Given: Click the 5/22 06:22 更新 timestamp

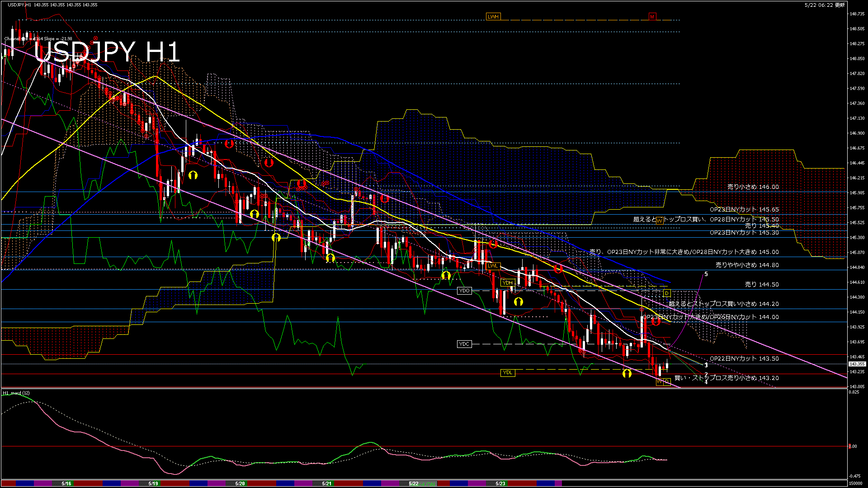Looking at the screenshot, I should pyautogui.click(x=825, y=5).
